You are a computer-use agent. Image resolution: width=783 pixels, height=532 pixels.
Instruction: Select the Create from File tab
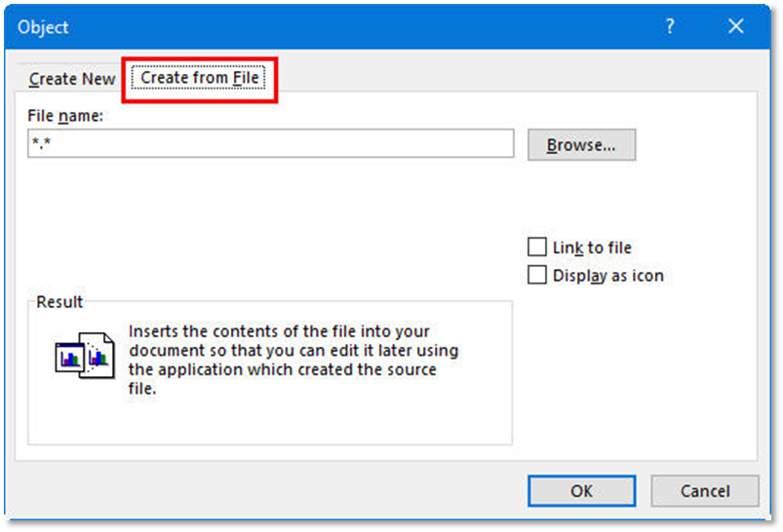coord(200,77)
